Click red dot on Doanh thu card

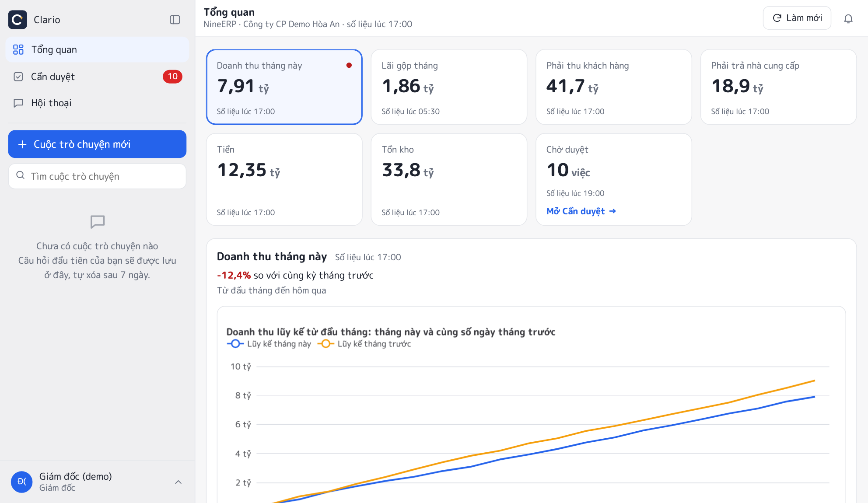pyautogui.click(x=349, y=65)
